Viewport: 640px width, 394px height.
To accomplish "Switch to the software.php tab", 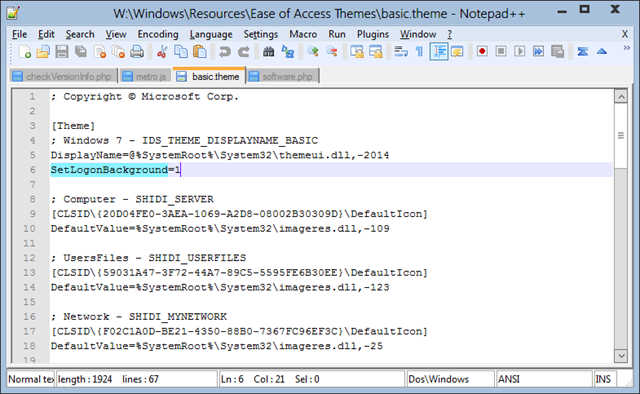I will (282, 76).
